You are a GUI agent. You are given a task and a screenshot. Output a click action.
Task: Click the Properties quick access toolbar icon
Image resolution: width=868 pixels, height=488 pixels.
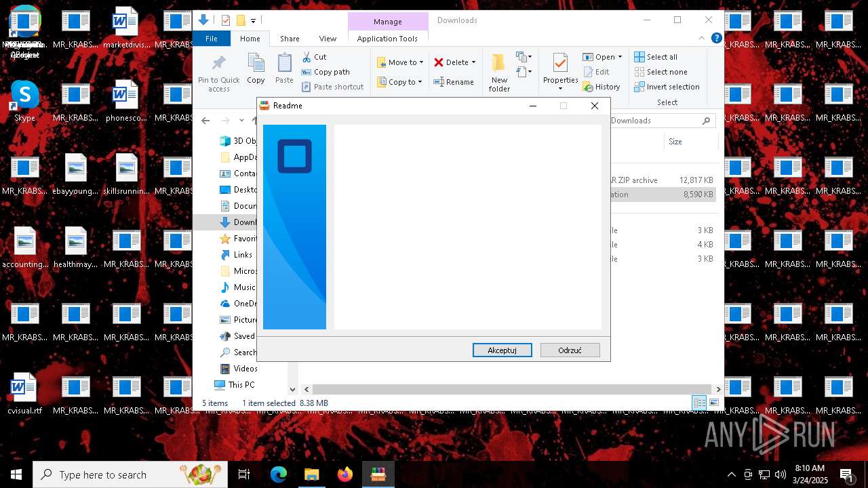(226, 20)
